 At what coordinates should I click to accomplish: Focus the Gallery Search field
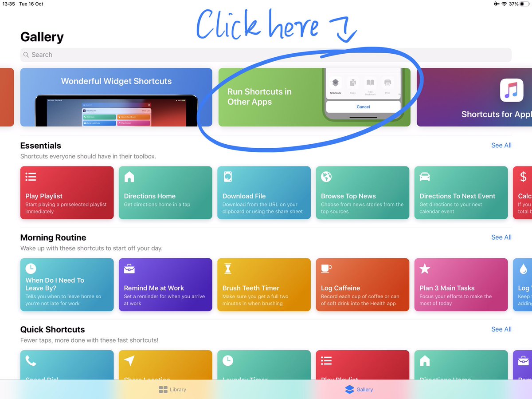266,55
